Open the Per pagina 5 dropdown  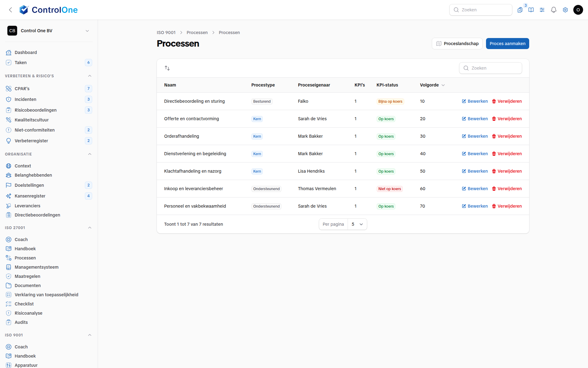click(x=357, y=224)
